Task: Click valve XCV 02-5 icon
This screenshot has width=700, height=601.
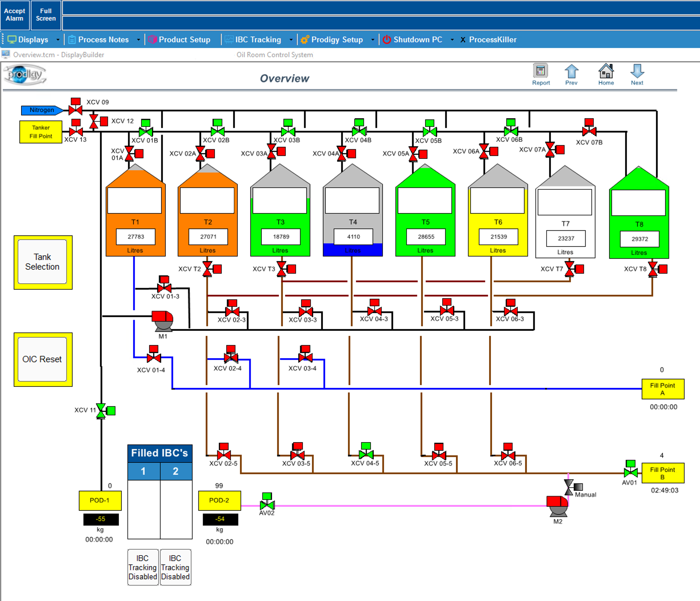Action: pyautogui.click(x=224, y=451)
